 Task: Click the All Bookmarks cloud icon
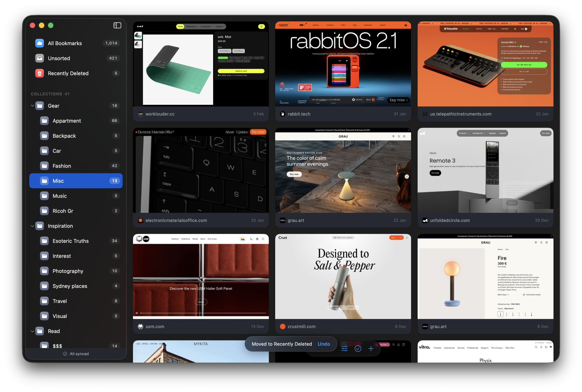click(40, 43)
